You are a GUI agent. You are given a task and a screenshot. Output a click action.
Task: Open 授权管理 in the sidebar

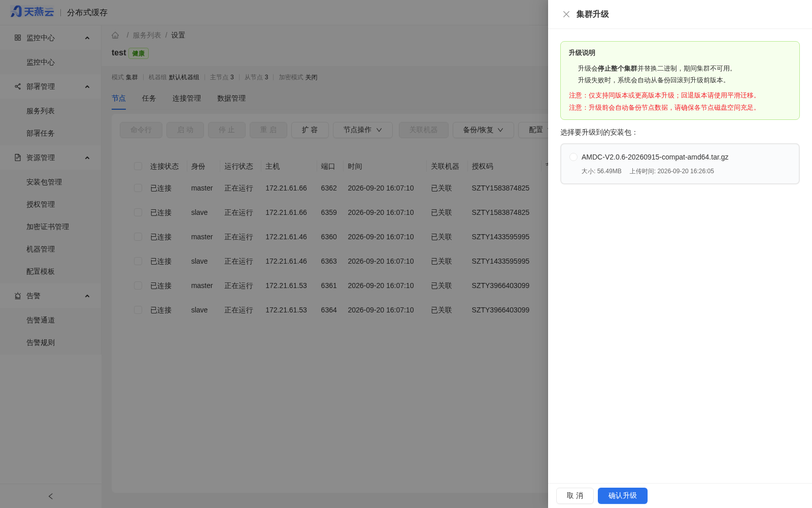51,204
